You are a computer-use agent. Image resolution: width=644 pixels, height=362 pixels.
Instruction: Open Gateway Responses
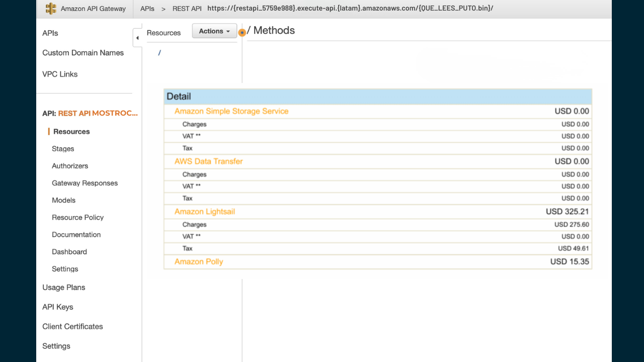tap(85, 183)
